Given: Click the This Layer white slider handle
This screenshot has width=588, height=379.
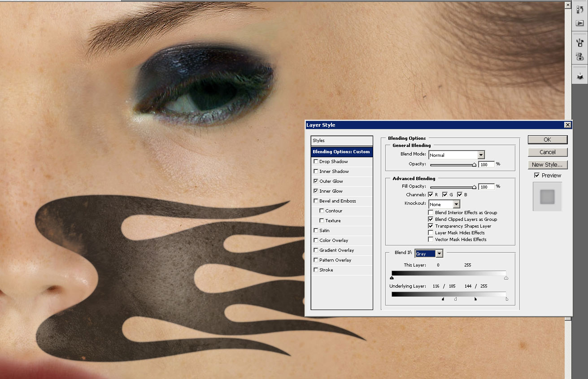Looking at the screenshot, I should [506, 278].
